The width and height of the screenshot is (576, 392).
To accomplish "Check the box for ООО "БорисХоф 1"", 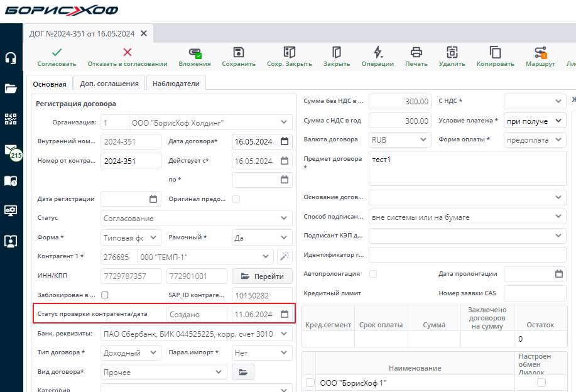I will (x=310, y=383).
